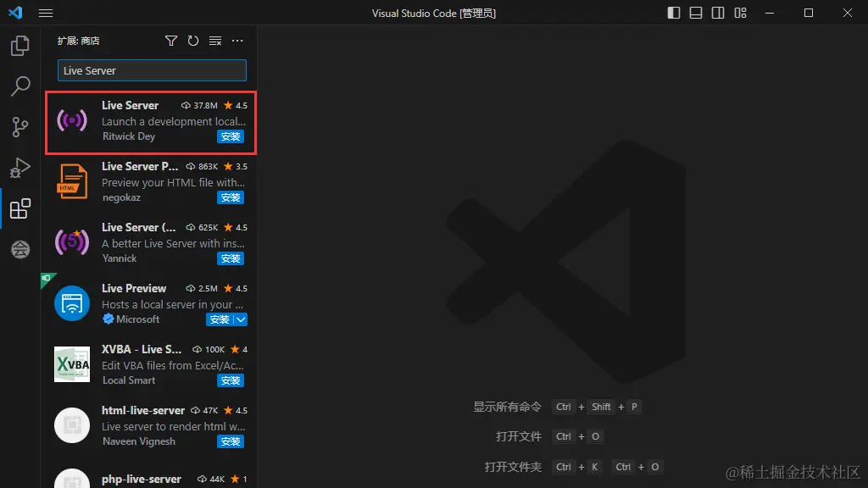The height and width of the screenshot is (488, 868).
Task: Install html-live-server by Naveen Vignesh
Action: [x=231, y=441]
